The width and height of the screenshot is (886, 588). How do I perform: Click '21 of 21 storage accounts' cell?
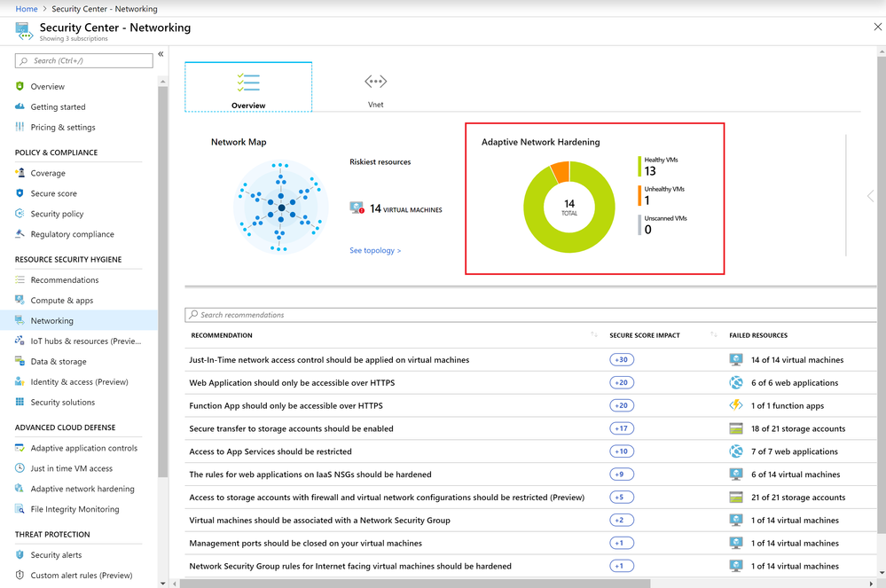pos(798,497)
